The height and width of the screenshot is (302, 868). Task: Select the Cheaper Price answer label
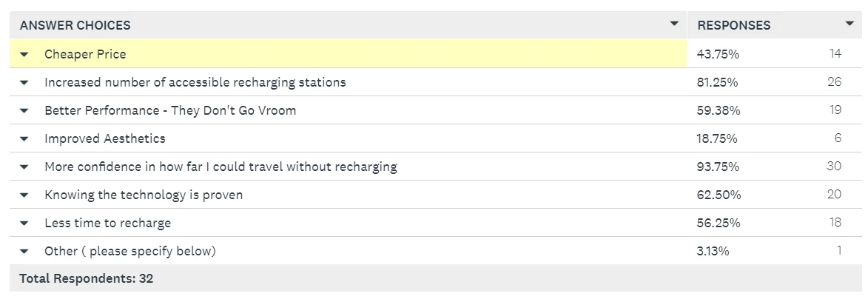click(85, 54)
